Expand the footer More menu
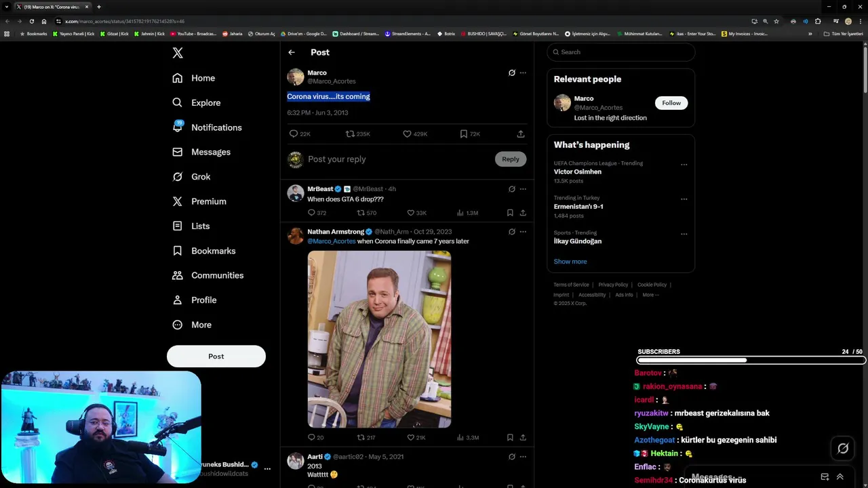The image size is (868, 488). tap(650, 295)
